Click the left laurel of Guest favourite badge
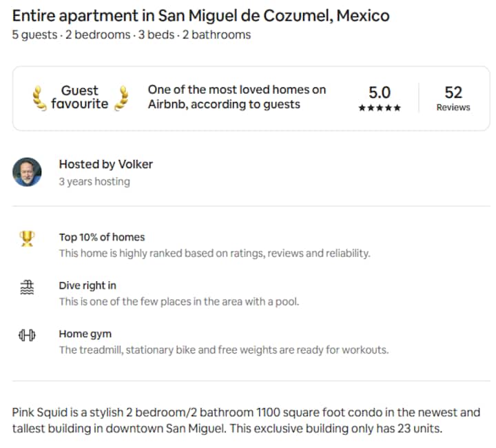496x448 pixels. (40, 97)
